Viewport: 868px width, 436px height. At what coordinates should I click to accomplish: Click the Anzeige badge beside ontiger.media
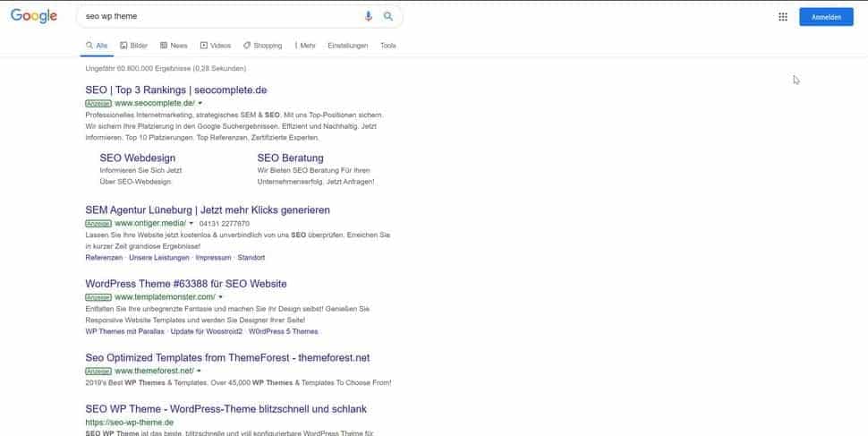click(98, 224)
